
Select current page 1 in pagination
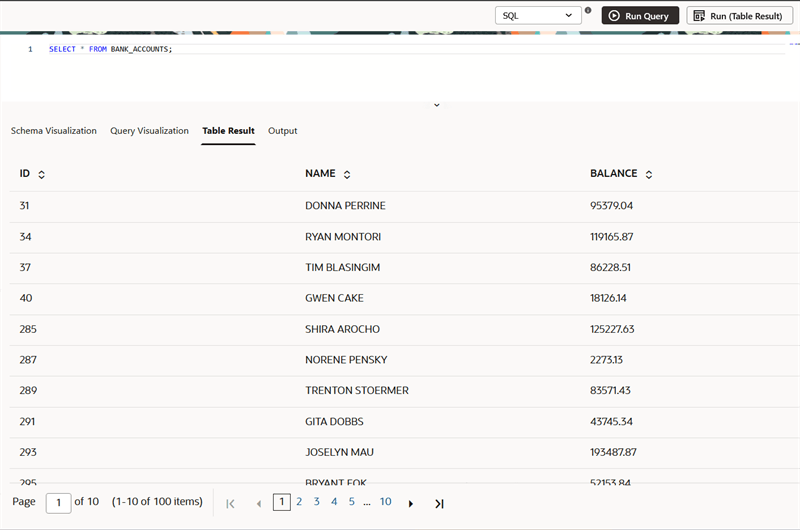pos(282,502)
